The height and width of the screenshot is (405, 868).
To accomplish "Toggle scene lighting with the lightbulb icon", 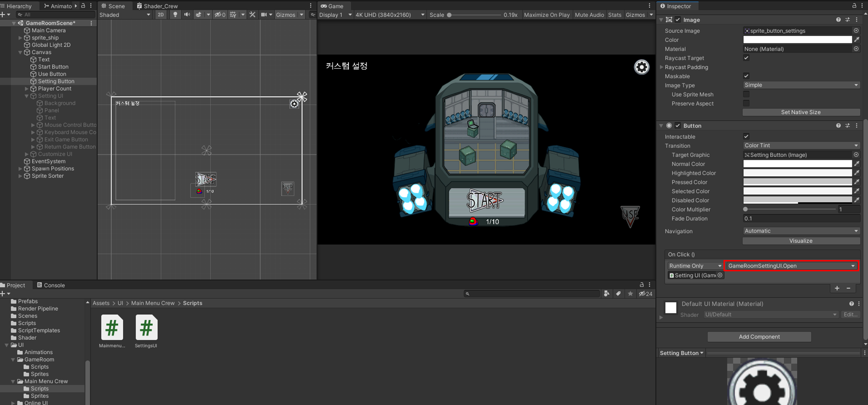I will [175, 15].
